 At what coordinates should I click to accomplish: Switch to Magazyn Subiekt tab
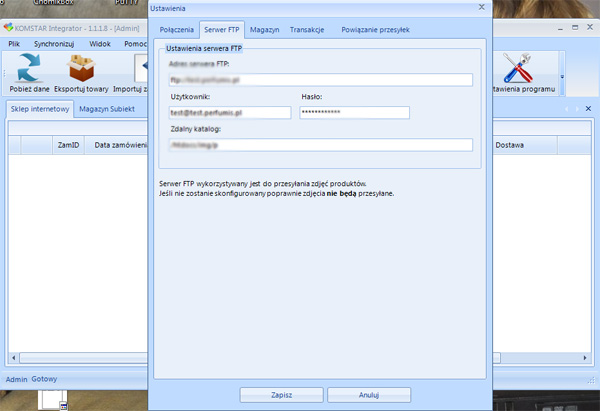click(107, 109)
